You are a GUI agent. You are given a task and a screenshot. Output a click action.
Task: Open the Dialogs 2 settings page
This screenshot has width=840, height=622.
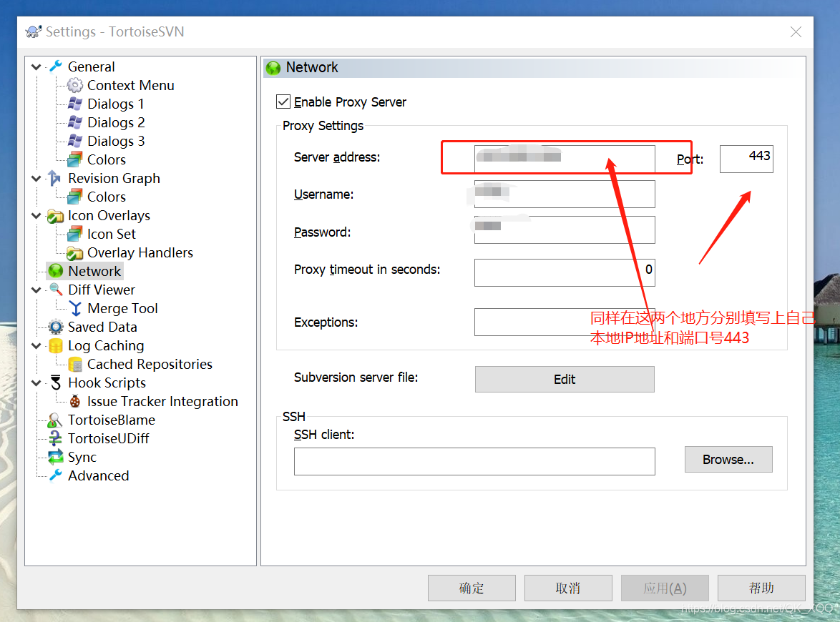(x=116, y=122)
